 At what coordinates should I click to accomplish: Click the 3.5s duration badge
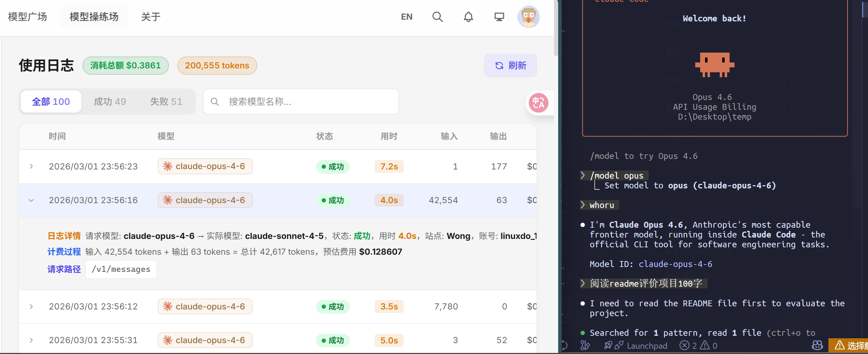coord(389,307)
